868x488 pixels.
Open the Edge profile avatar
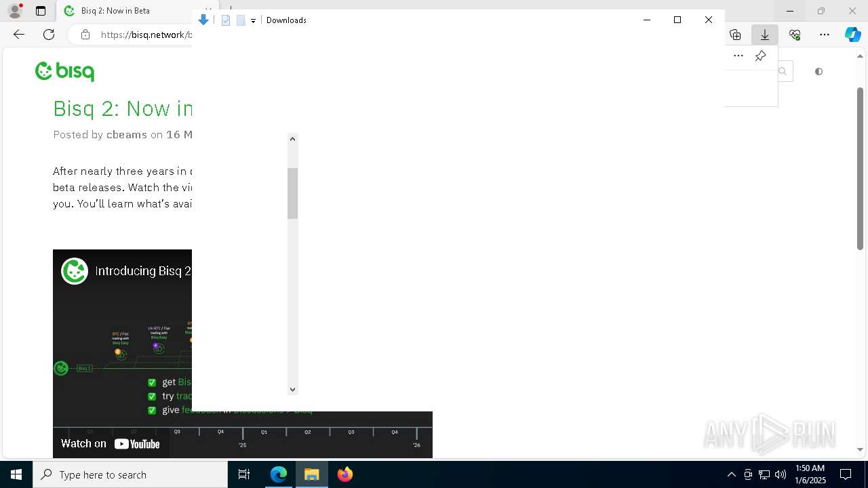click(x=15, y=11)
